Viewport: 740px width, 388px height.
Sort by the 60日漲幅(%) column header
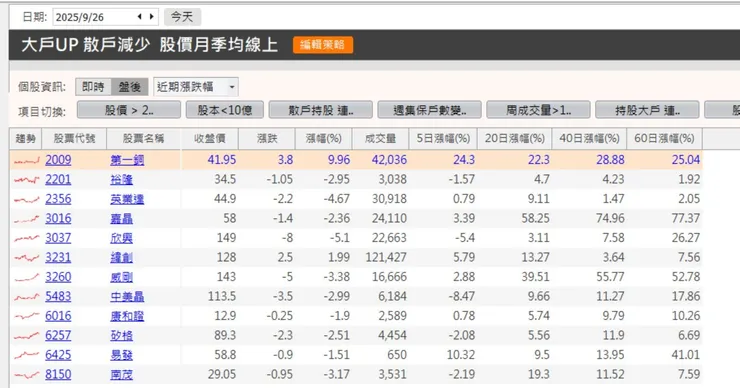tap(664, 139)
